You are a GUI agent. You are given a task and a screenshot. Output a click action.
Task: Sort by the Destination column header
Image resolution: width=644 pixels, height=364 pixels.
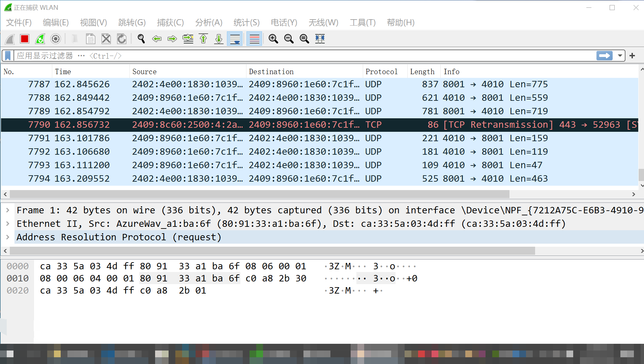tap(304, 72)
